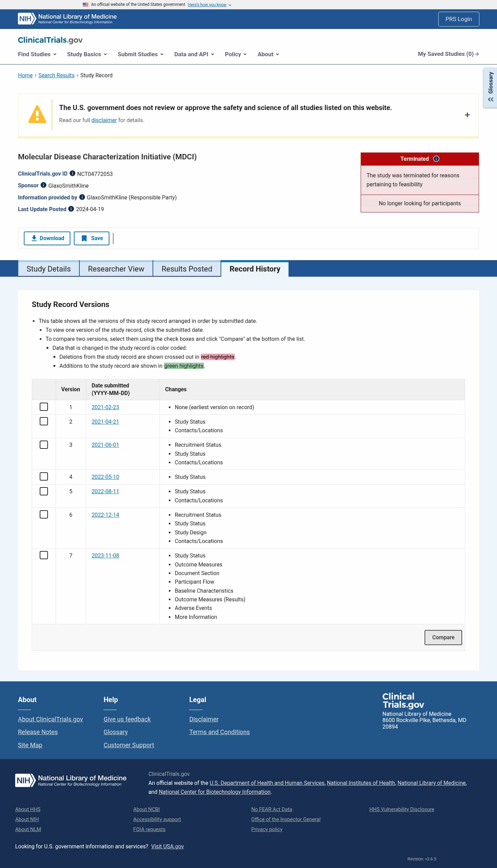The width and height of the screenshot is (497, 868).
Task: Download the study record
Action: click(x=47, y=238)
